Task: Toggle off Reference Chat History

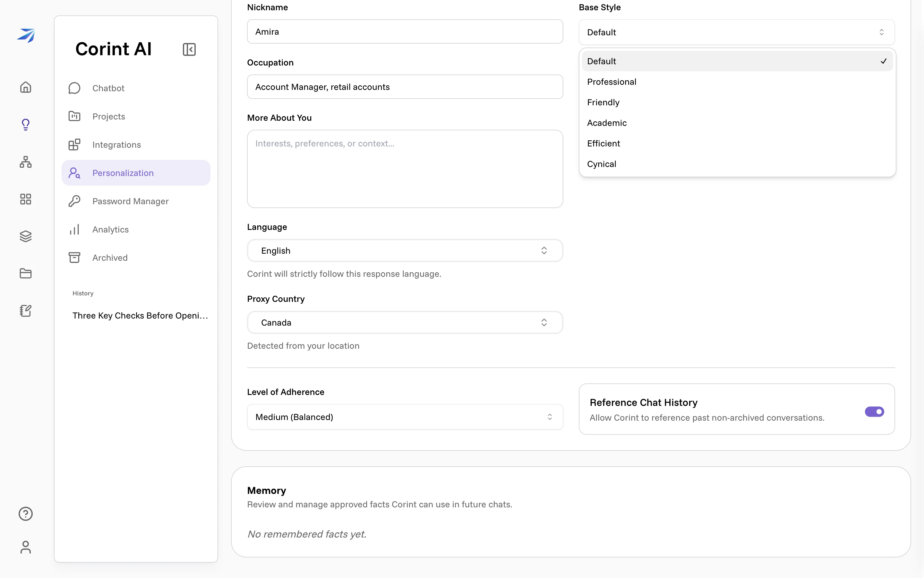Action: [x=874, y=412]
